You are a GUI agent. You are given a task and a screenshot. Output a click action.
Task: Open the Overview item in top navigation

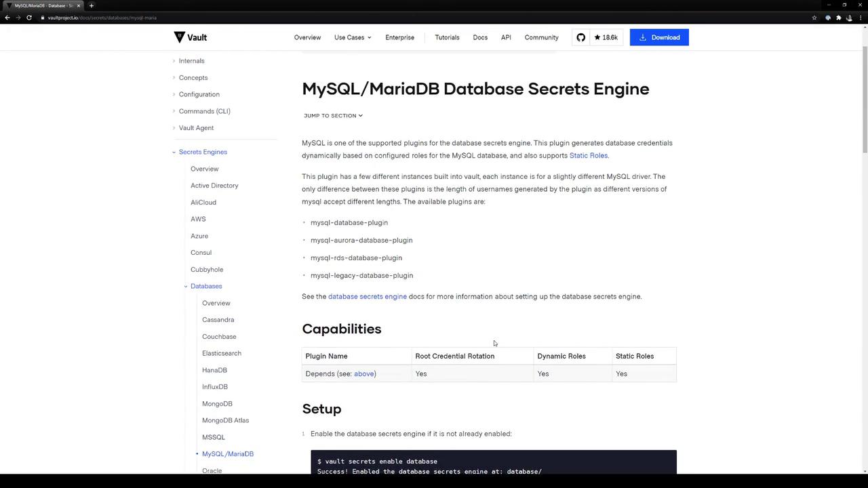(307, 37)
